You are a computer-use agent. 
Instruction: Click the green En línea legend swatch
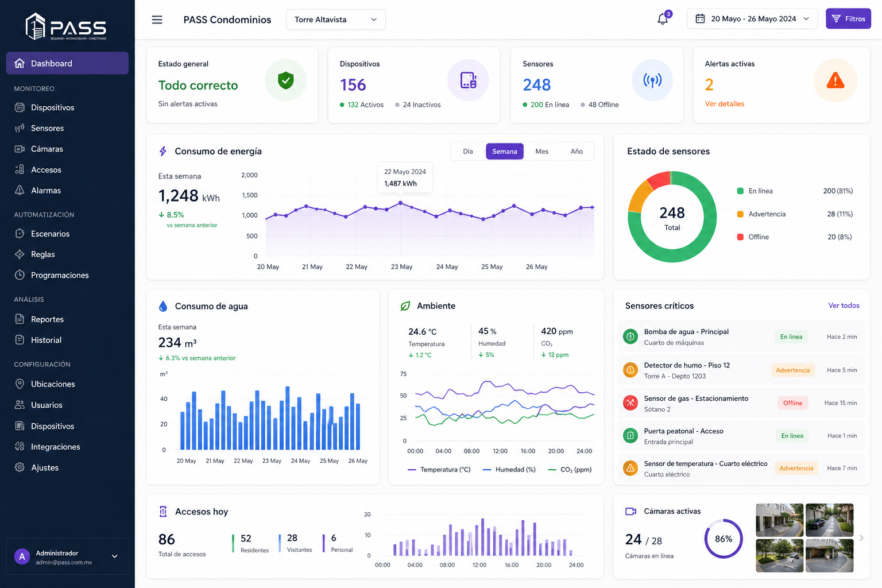tap(740, 191)
